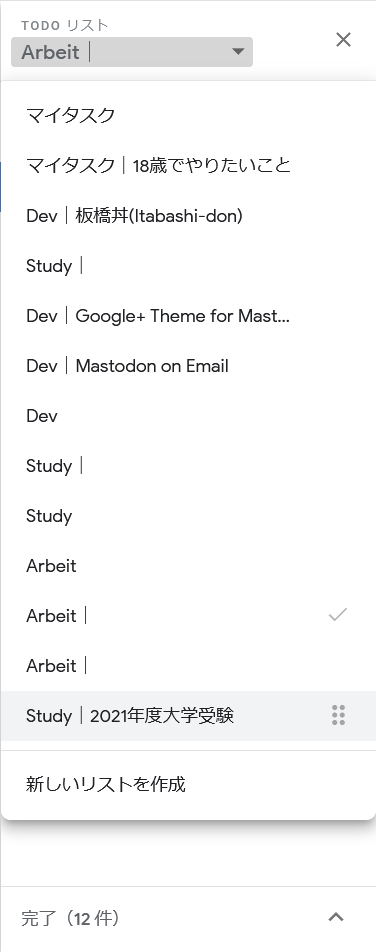The image size is (376, 952).
Task: Collapse the 完了 (12 件) section
Action: pyautogui.click(x=336, y=917)
